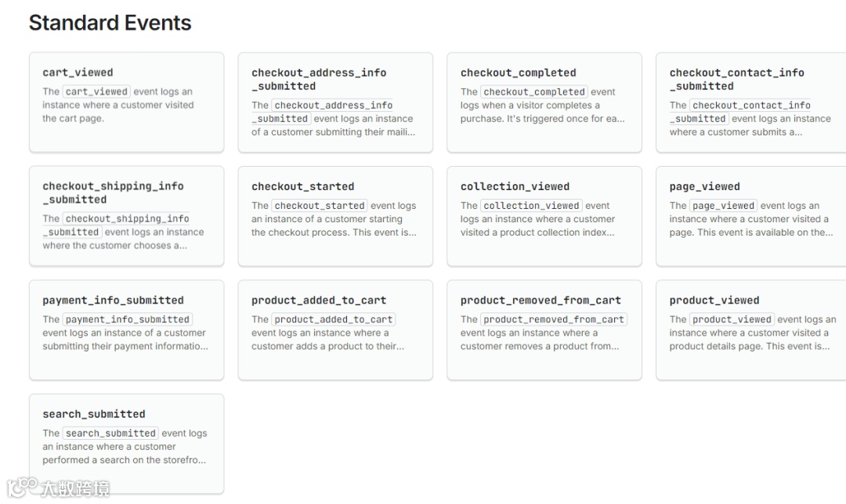Open the checkout_address_info_submitted event card
The image size is (846, 504).
(335, 102)
